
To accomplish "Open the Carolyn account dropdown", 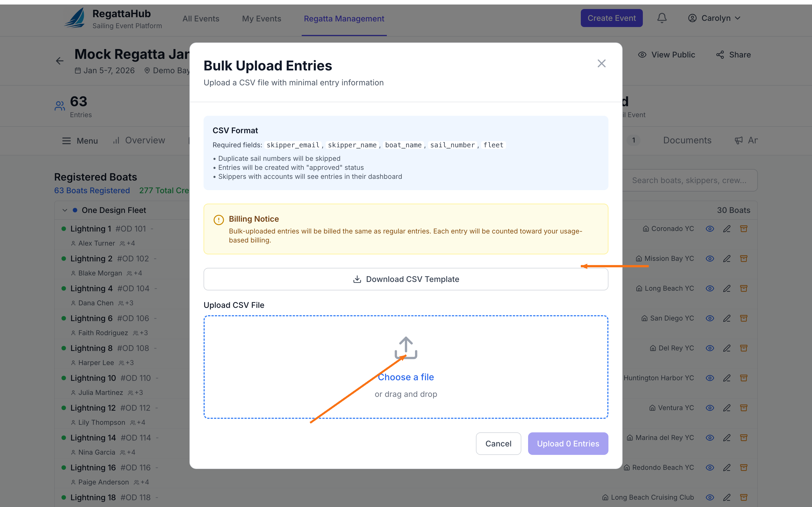I will pos(714,18).
